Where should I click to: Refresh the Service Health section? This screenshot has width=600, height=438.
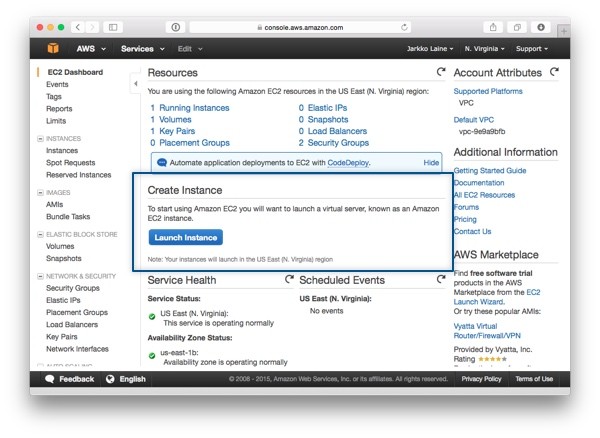(x=289, y=279)
